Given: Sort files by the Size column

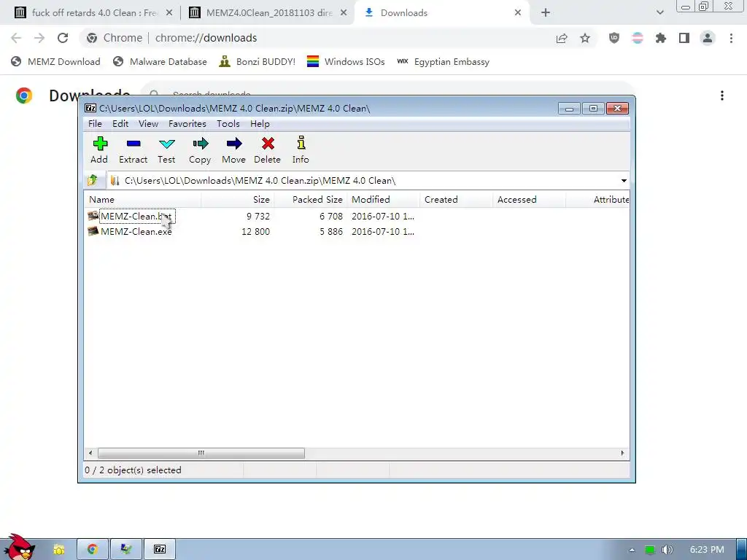Looking at the screenshot, I should 237,200.
